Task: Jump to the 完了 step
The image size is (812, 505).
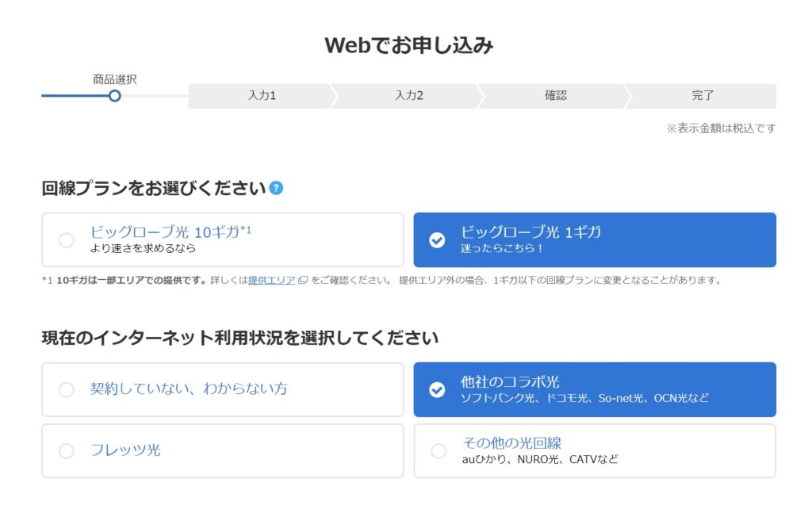Action: pyautogui.click(x=703, y=96)
